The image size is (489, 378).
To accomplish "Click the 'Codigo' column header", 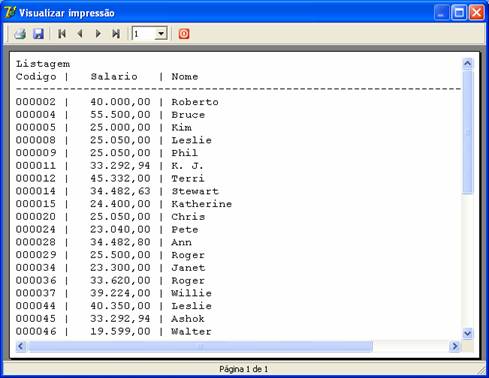I will click(36, 77).
